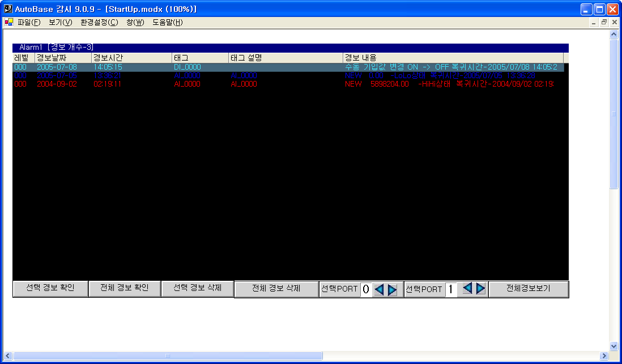Screen dimensions: 622x364
Task: Restore the inner StartUp.modx document window
Action: (604, 23)
